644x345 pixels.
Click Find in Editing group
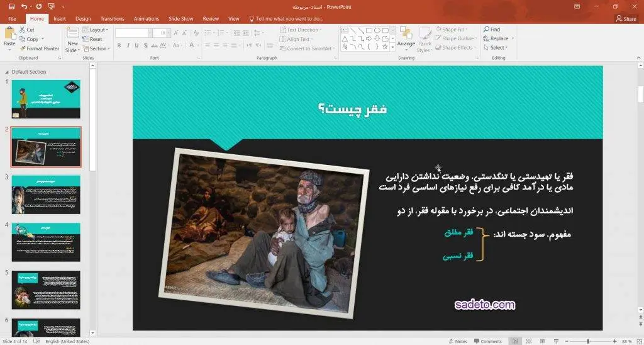point(492,30)
